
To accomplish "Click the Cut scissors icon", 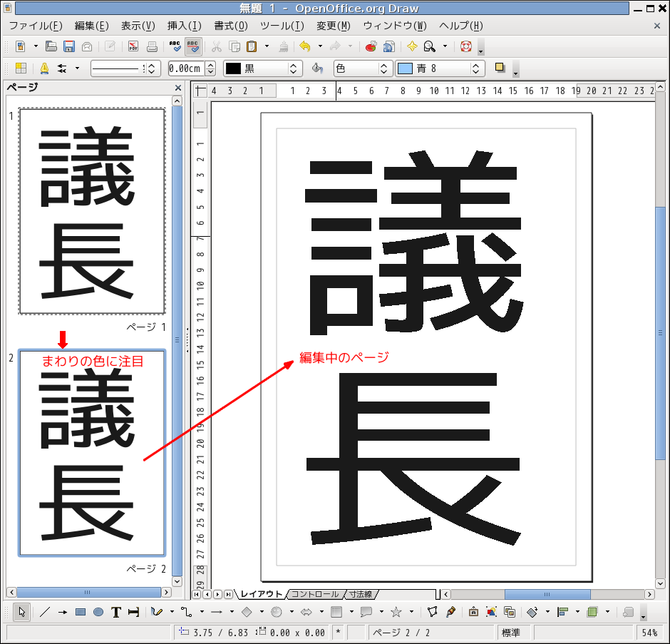I will 217,46.
